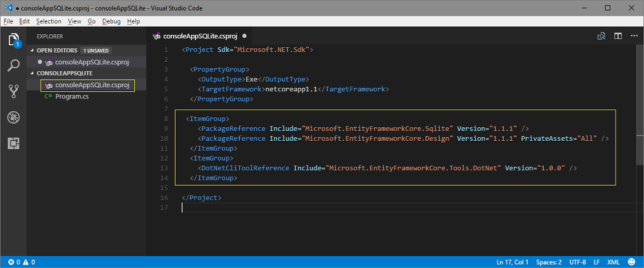The width and height of the screenshot is (644, 268).
Task: Click line number 13 in the gutter
Action: point(165,168)
